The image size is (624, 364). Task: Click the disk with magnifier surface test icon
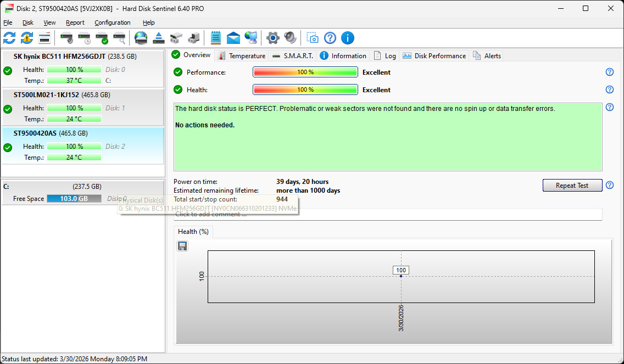point(119,38)
